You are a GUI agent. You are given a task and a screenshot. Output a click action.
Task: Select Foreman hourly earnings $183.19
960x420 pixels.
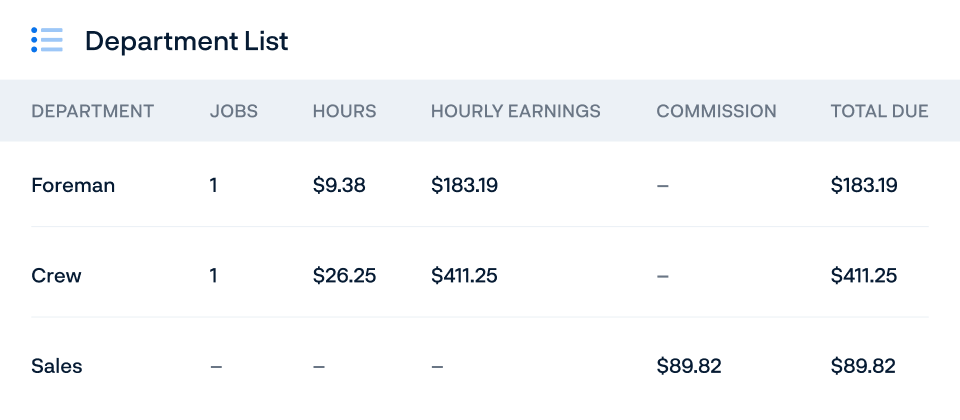[464, 185]
